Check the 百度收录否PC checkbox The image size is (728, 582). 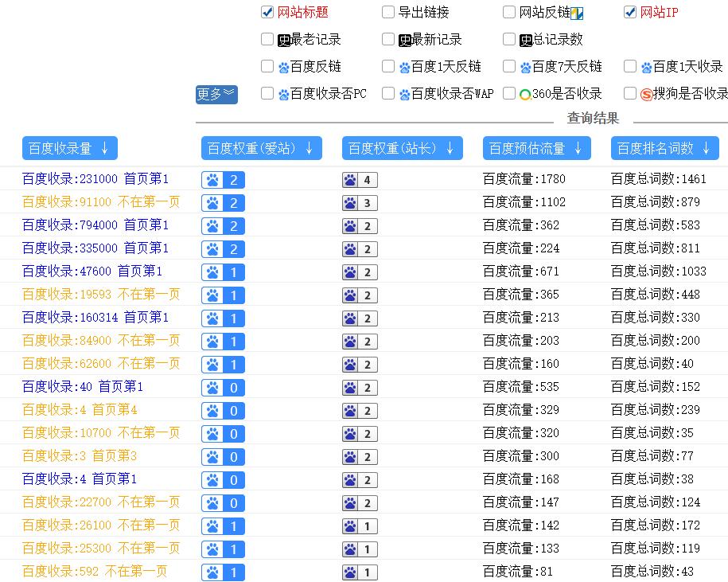click(267, 94)
